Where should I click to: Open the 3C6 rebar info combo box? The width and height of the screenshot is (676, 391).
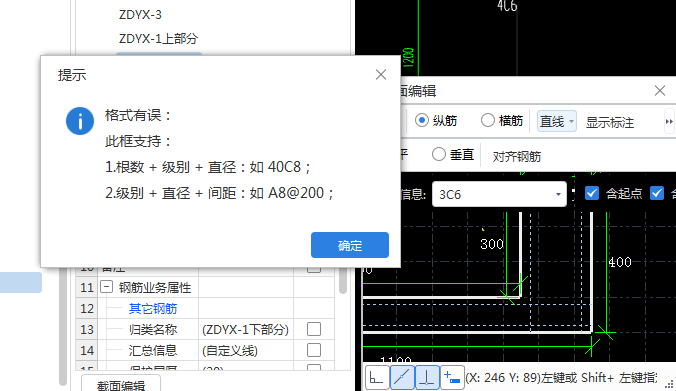(499, 194)
